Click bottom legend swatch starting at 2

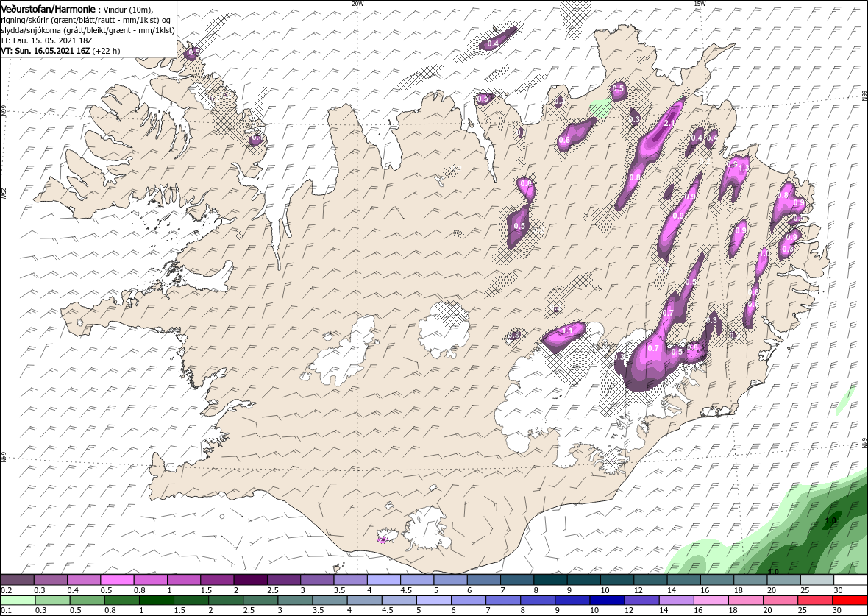click(x=225, y=601)
